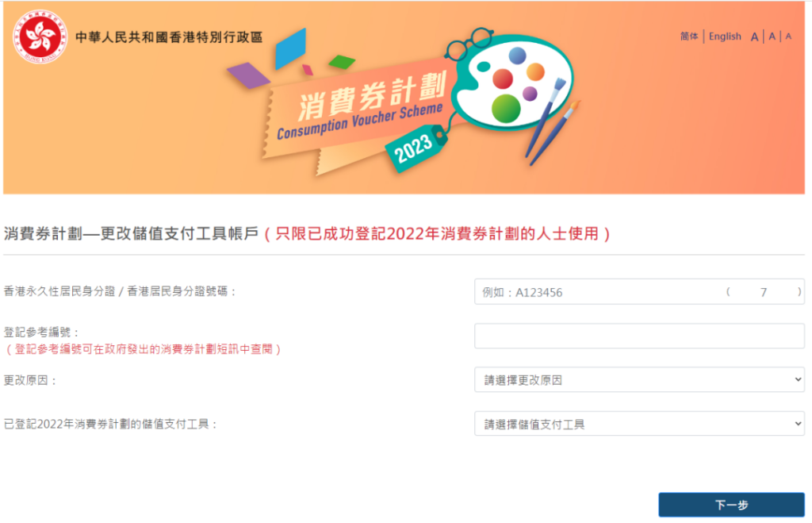Click the red paint blob on palette
Screen dimensions: 812x523
[x=503, y=79]
